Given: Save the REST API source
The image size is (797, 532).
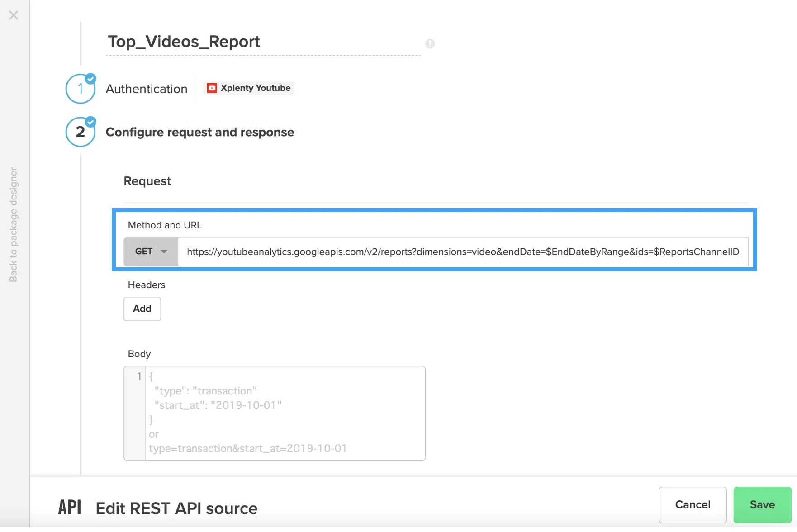Looking at the screenshot, I should point(762,504).
